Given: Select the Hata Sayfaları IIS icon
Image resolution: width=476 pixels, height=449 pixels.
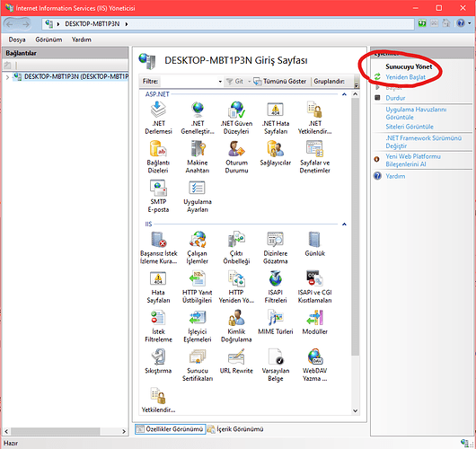Looking at the screenshot, I should (x=158, y=287).
